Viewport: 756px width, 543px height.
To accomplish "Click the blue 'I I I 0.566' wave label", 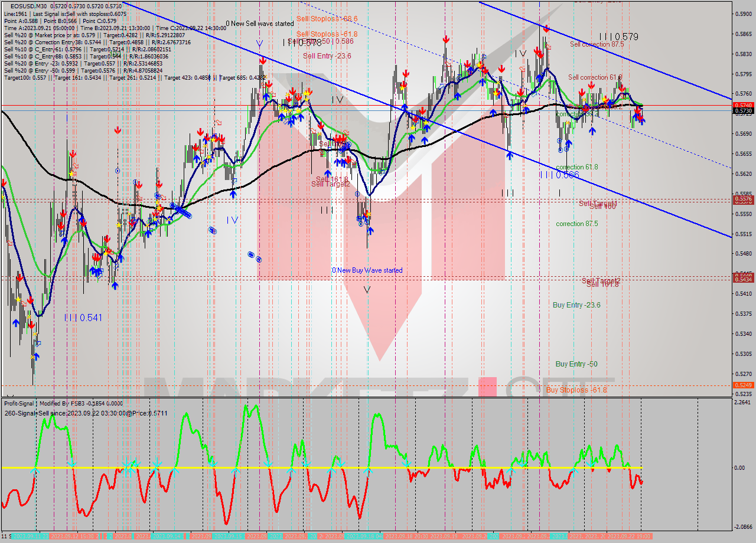I will coord(559,175).
